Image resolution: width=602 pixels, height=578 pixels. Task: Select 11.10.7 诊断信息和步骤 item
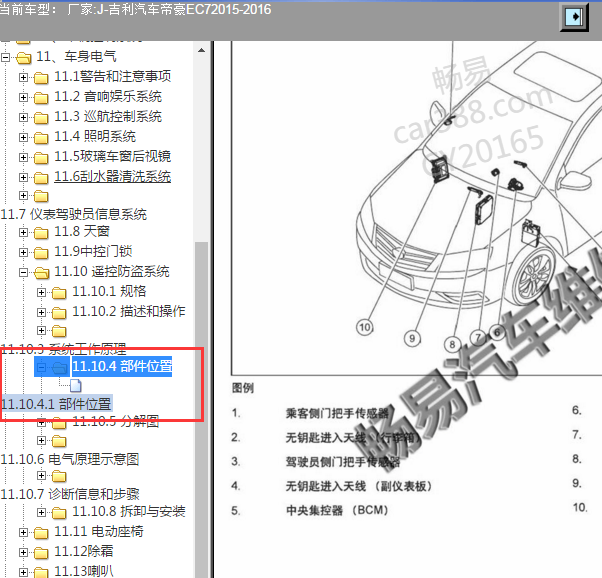tap(70, 494)
